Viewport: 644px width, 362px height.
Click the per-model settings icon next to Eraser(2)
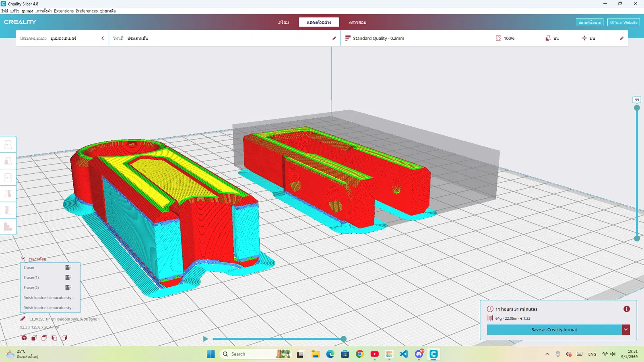click(x=68, y=288)
